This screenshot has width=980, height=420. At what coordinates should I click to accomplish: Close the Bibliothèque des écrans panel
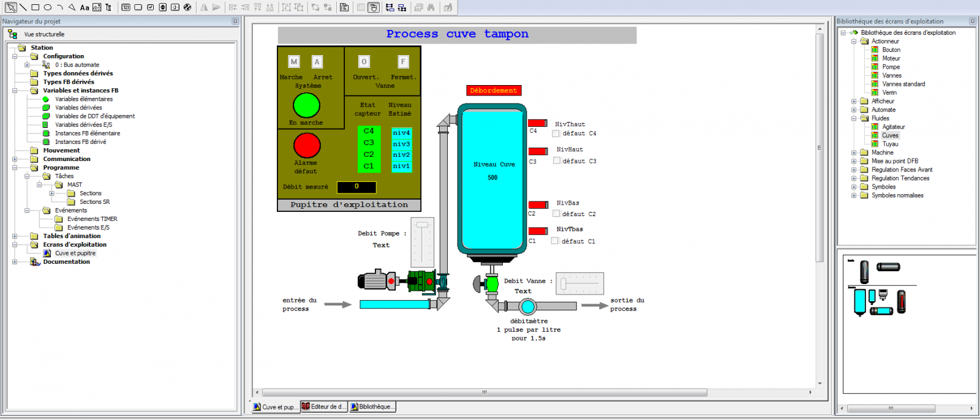[x=972, y=21]
